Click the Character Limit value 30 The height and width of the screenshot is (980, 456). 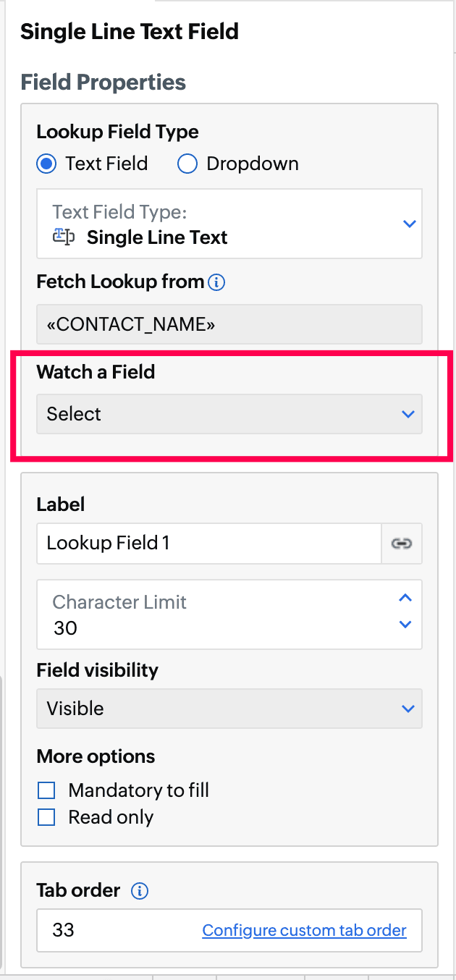coord(66,628)
